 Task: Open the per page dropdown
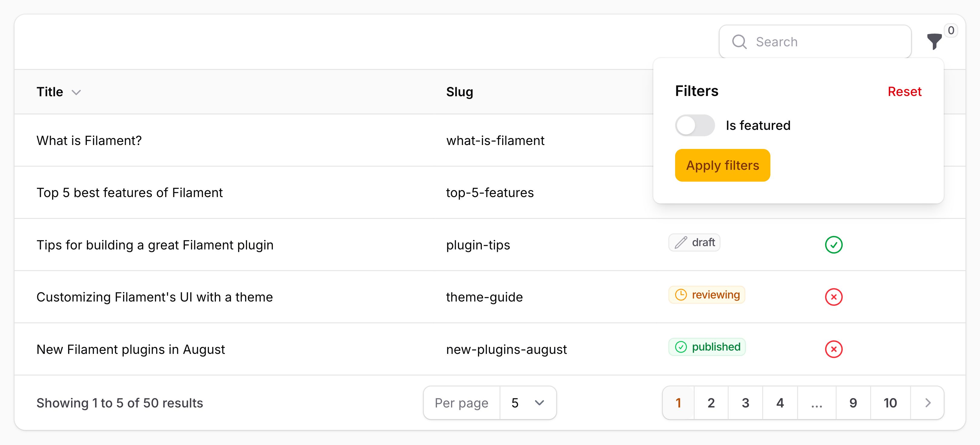click(528, 403)
